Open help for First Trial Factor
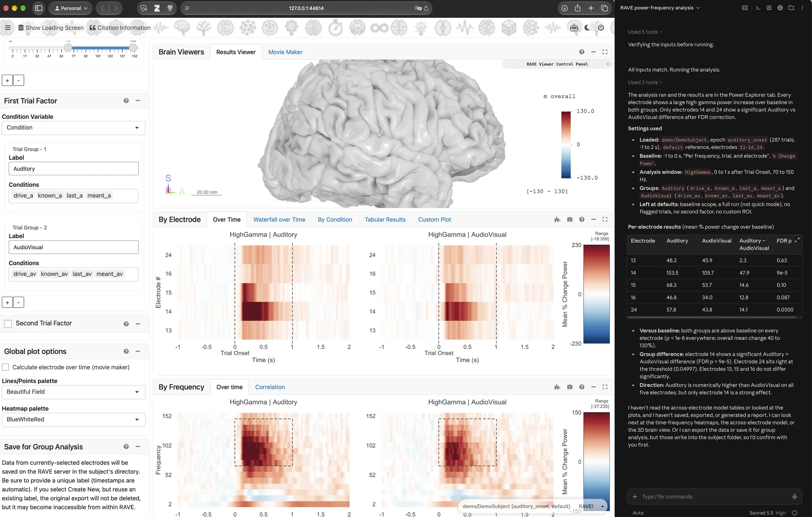Image resolution: width=812 pixels, height=517 pixels. [x=126, y=101]
